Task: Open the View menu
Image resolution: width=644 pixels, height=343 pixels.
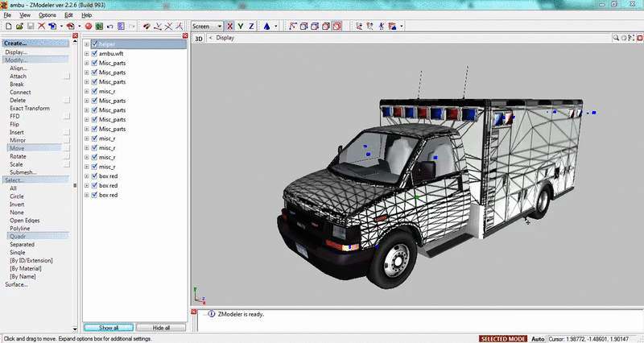Action: (x=26, y=15)
